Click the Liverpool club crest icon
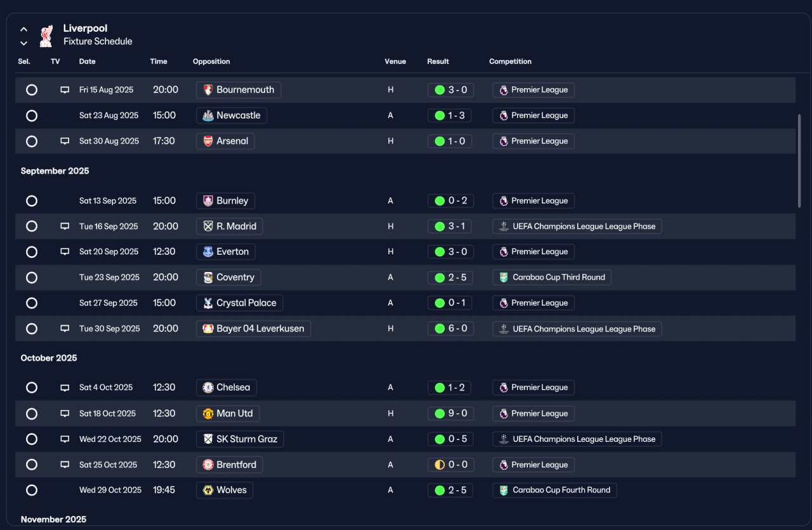The image size is (812, 530). tap(46, 36)
